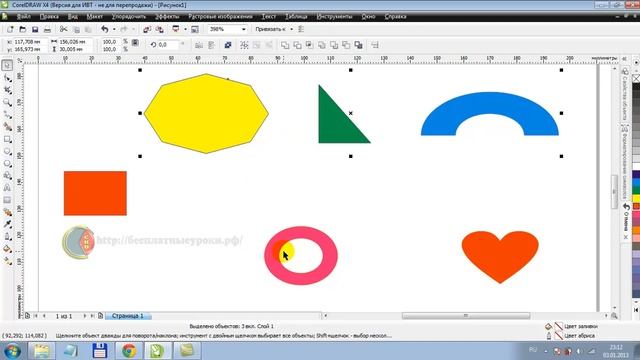Click the x position field
The image size is (640, 360).
30,42
